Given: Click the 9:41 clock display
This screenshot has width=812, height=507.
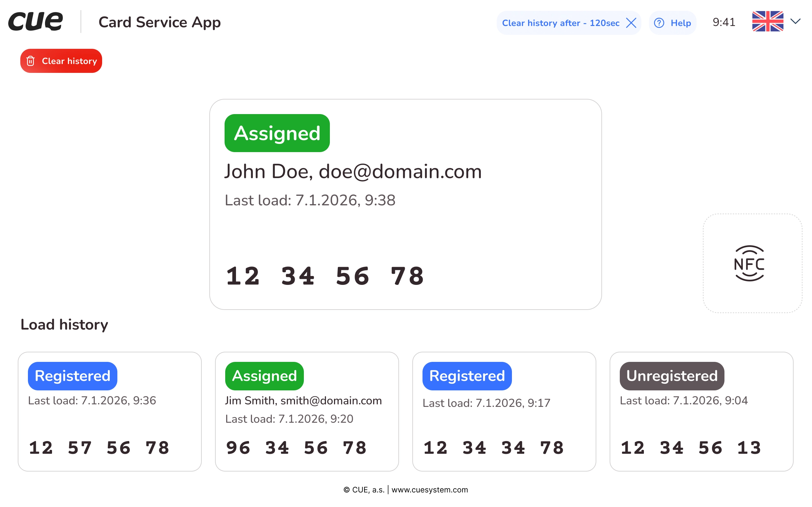Looking at the screenshot, I should click(x=724, y=22).
